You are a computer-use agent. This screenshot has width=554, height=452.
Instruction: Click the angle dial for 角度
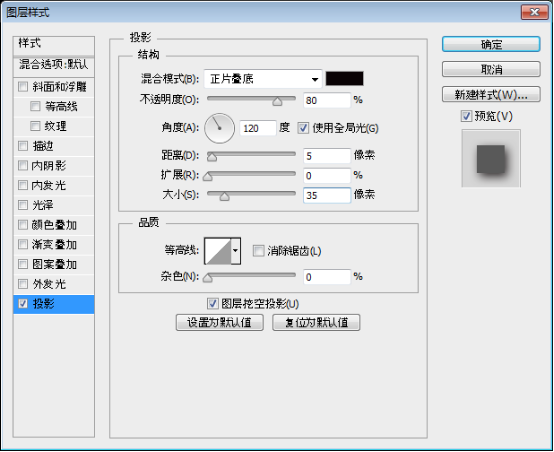[219, 128]
